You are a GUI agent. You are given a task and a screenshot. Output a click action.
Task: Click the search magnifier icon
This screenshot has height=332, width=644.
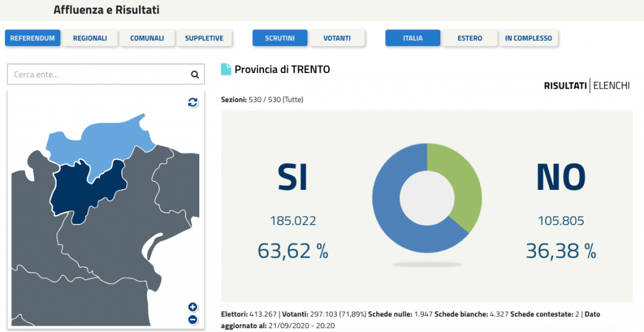195,74
